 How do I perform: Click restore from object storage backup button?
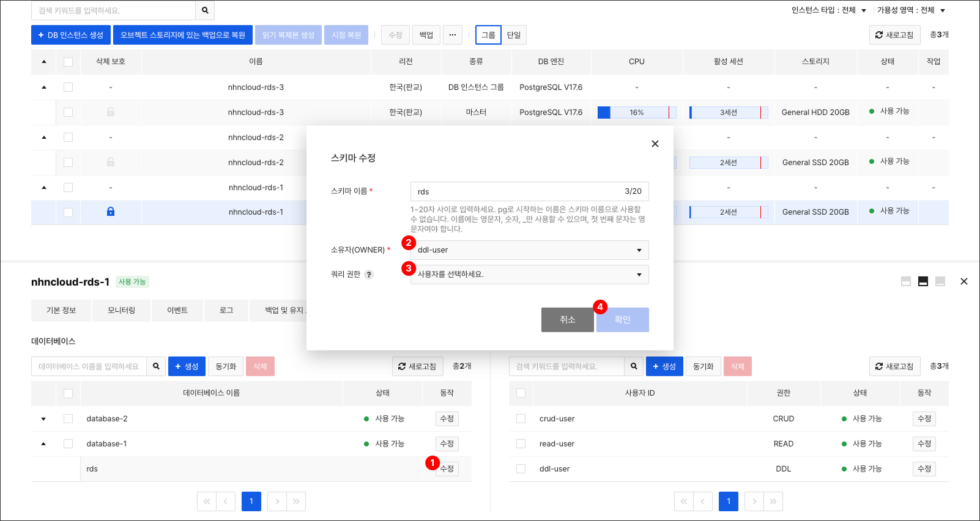point(183,35)
